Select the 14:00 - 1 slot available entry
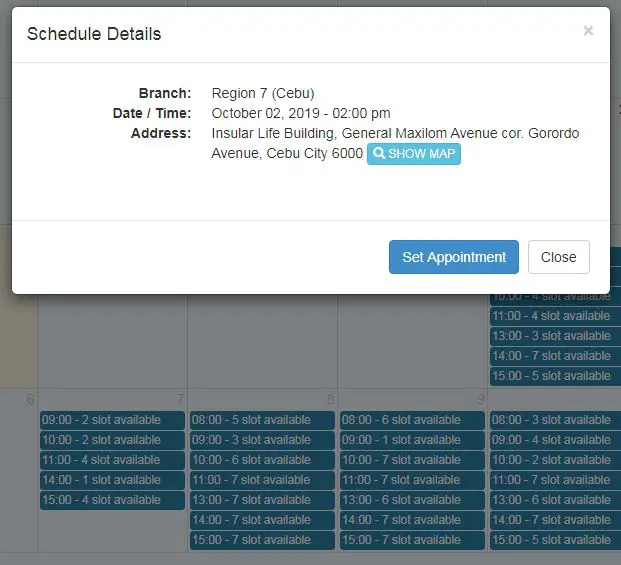 pyautogui.click(x=112, y=480)
